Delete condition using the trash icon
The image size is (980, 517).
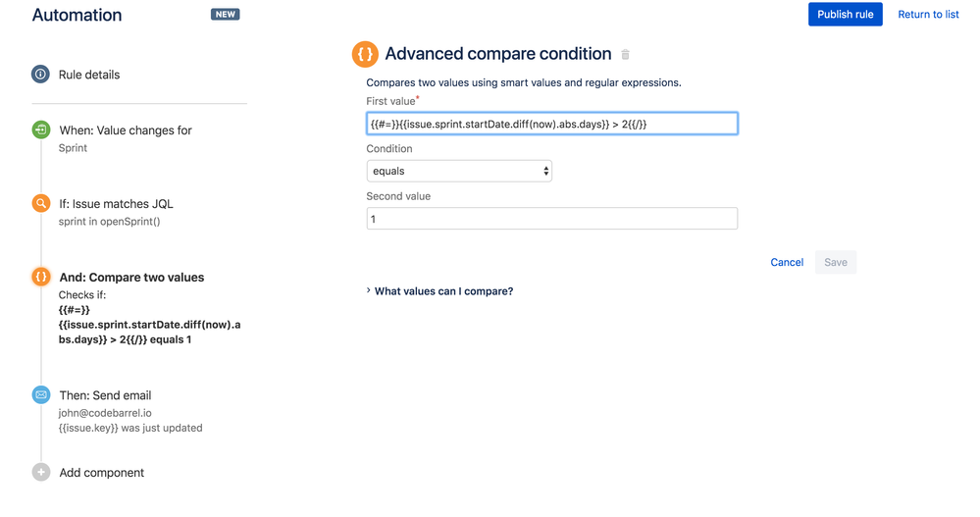(x=626, y=55)
